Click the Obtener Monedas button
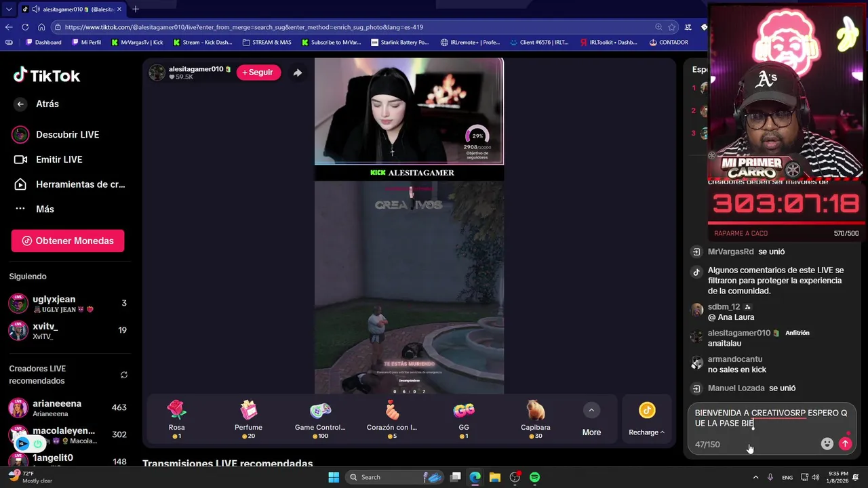Image resolution: width=868 pixels, height=488 pixels. (x=68, y=241)
